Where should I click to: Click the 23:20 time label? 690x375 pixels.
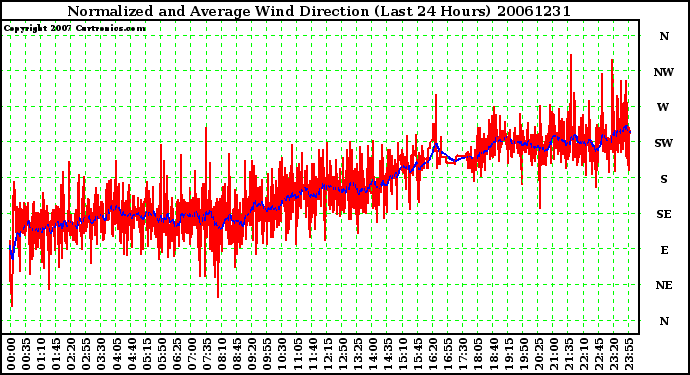coord(613,354)
